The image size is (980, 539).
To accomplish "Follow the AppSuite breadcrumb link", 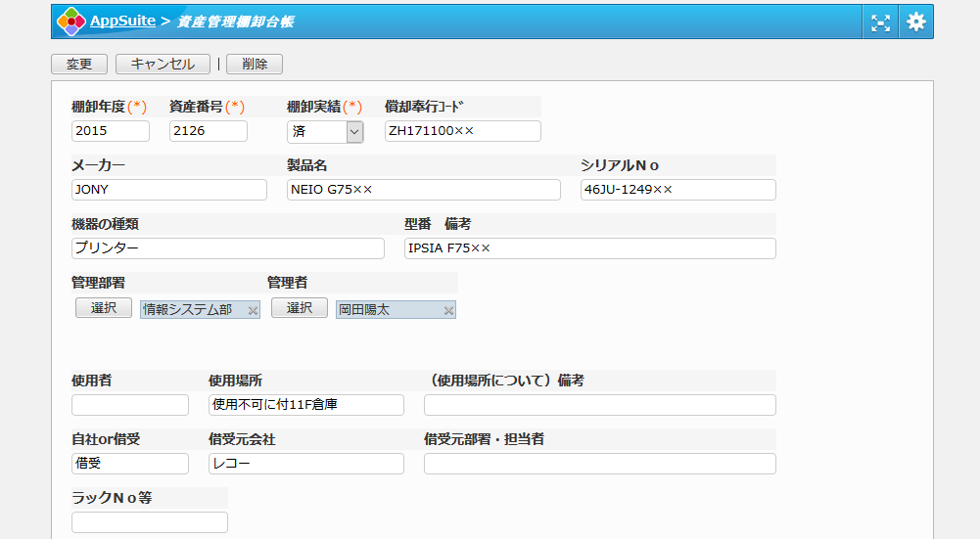I will tap(122, 21).
